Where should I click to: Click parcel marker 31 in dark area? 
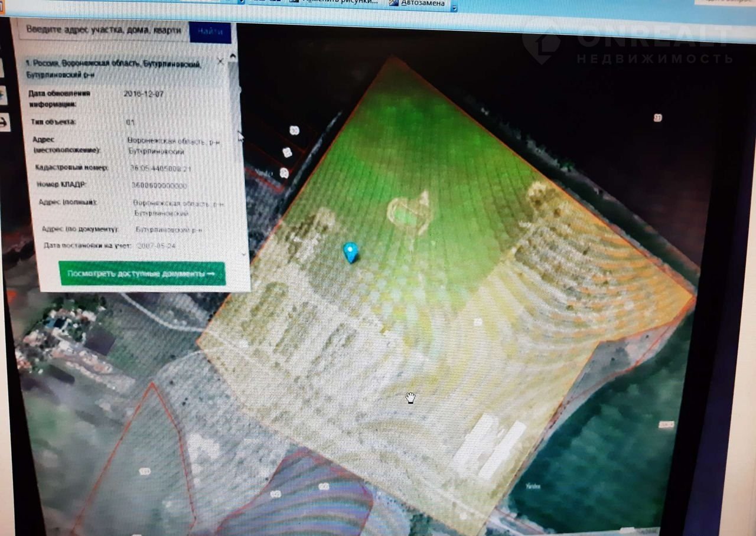pos(657,117)
